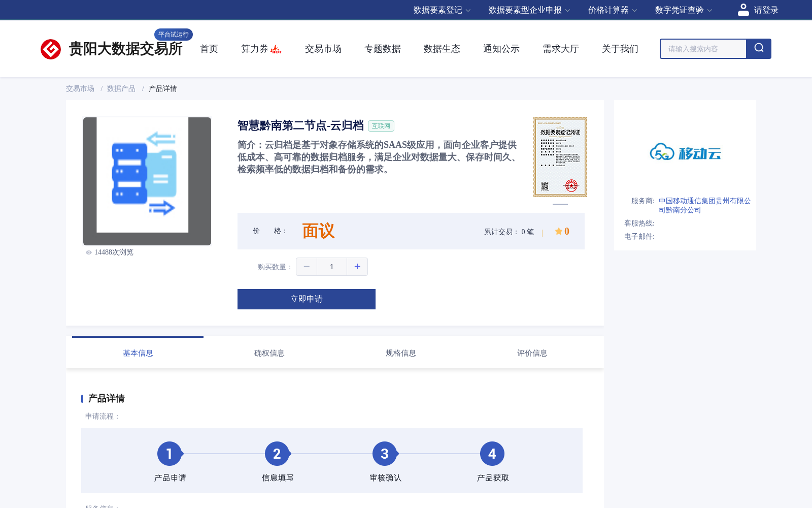
Task: Click the 电子邮件 label
Action: [x=639, y=237]
